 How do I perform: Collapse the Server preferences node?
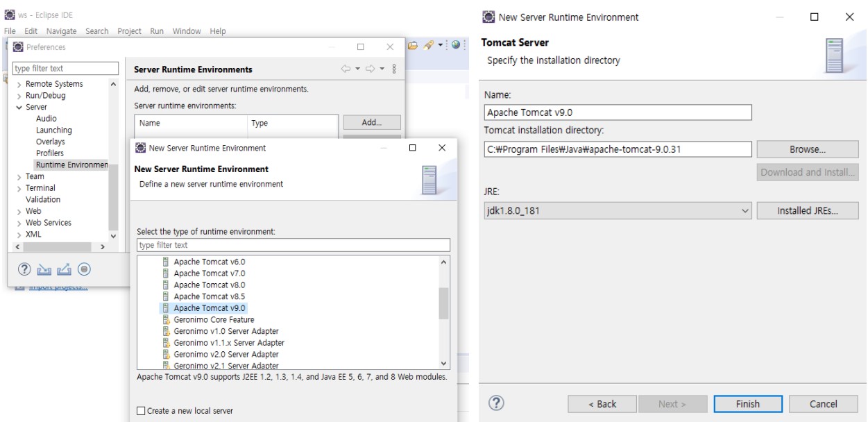[x=19, y=108]
